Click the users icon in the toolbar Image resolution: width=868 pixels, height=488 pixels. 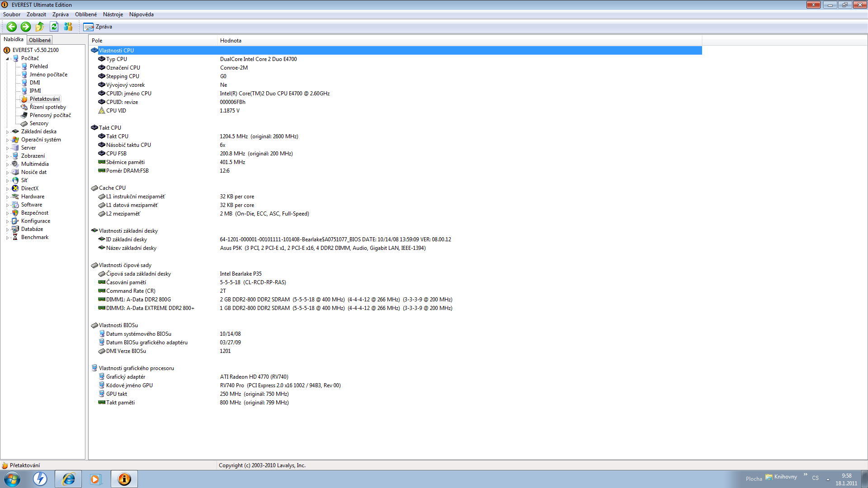pyautogui.click(x=68, y=27)
